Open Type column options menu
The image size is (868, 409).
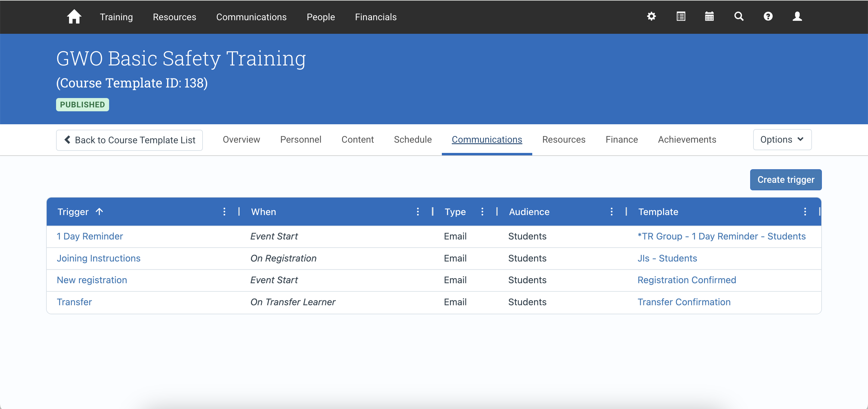(x=482, y=212)
